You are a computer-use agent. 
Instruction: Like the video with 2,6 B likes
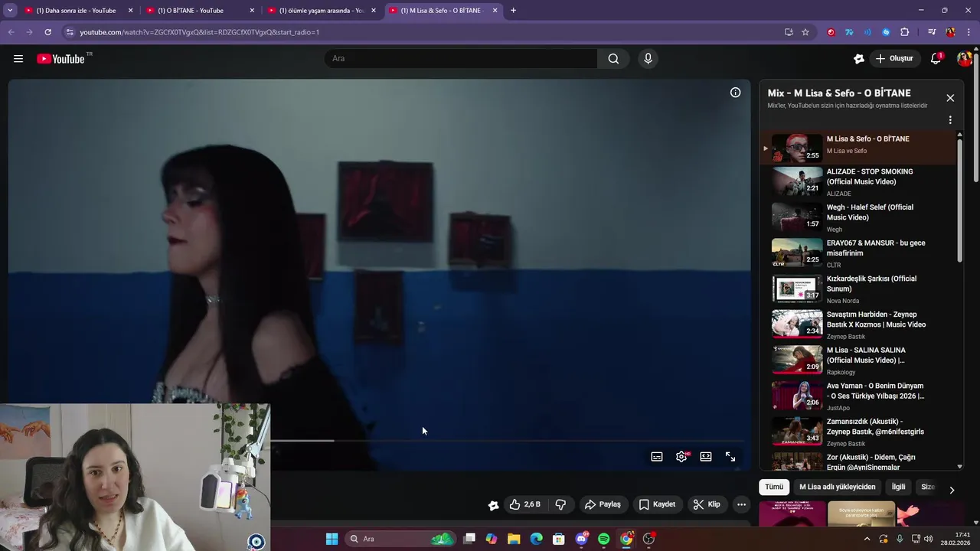click(525, 504)
